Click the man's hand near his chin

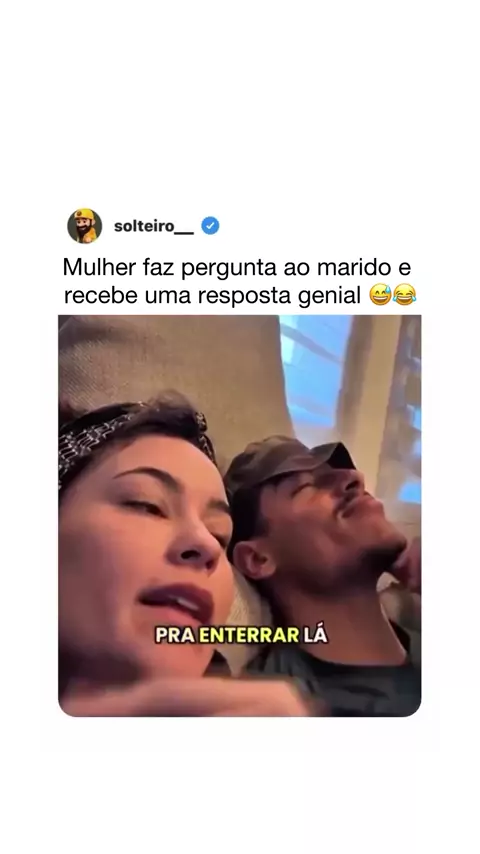pos(406,565)
